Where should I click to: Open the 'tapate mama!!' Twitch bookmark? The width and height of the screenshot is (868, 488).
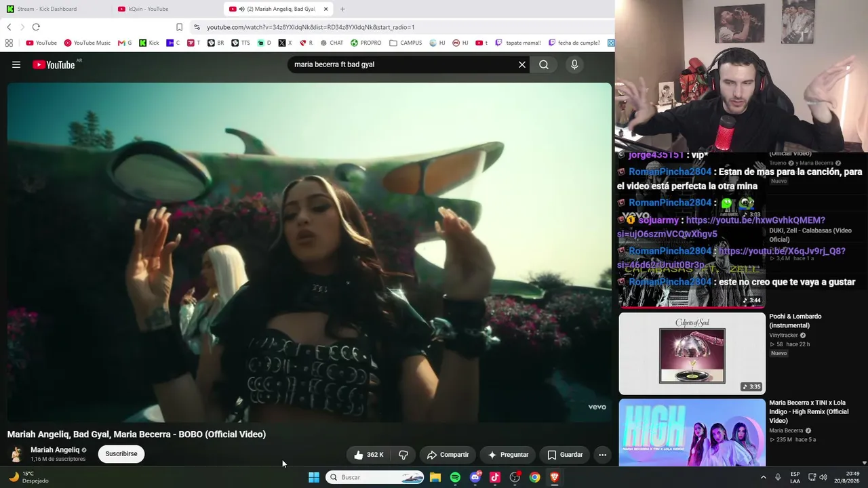518,43
